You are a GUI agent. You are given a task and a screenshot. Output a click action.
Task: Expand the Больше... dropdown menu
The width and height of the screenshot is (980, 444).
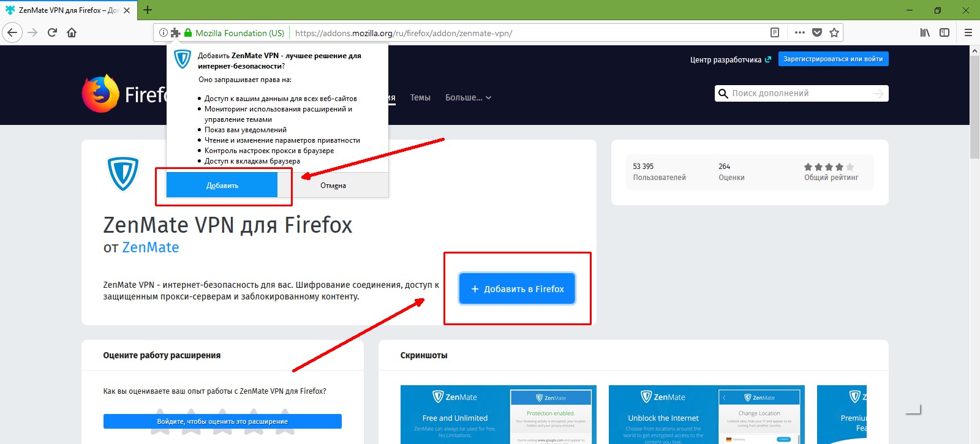[468, 97]
